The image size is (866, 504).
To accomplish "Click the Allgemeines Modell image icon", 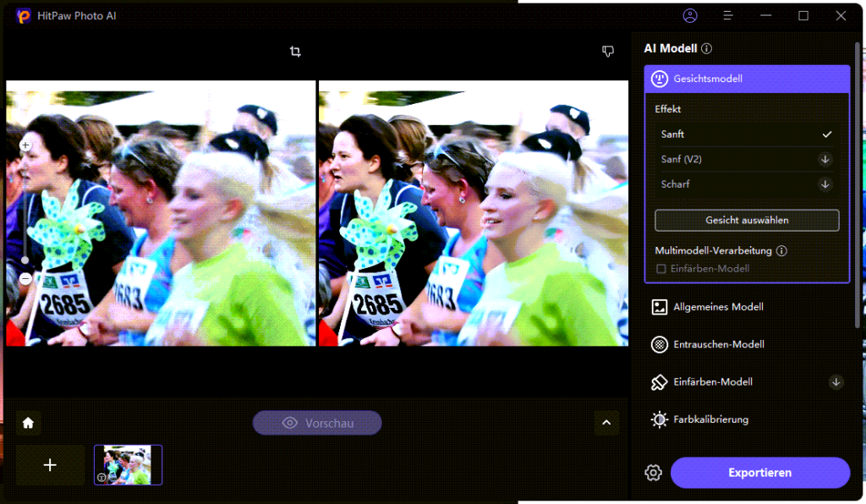I will pos(660,307).
